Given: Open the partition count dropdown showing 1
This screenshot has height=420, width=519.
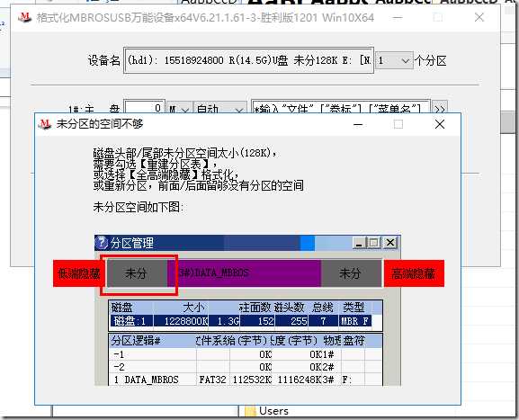Looking at the screenshot, I should (394, 60).
